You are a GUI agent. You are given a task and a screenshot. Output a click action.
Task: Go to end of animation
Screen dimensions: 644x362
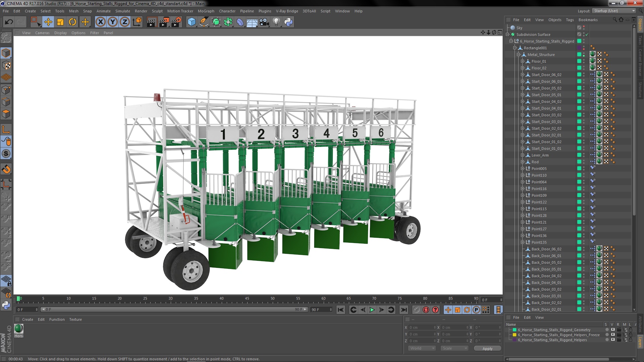404,310
